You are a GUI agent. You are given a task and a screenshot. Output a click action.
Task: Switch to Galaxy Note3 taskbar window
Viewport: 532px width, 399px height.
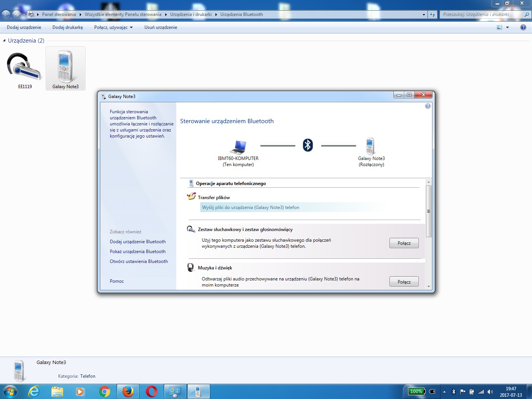(198, 391)
